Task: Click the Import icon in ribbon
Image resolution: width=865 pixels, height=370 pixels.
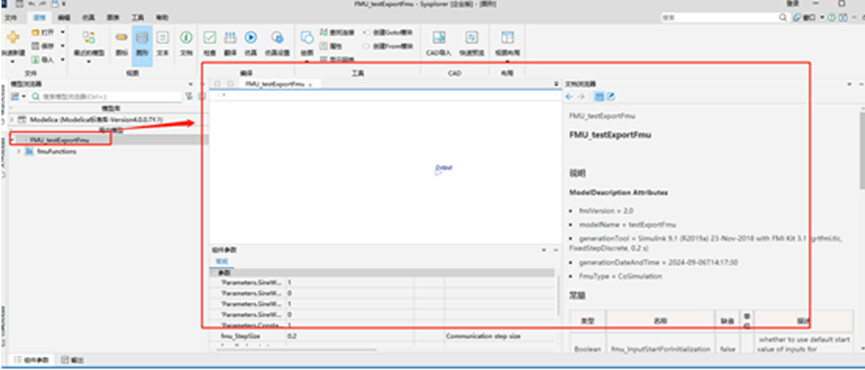Action: click(36, 59)
